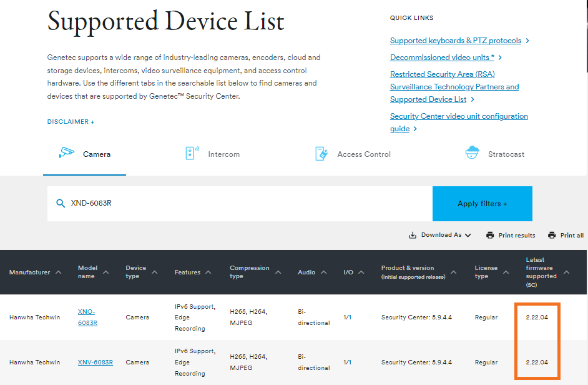Image resolution: width=588 pixels, height=385 pixels.
Task: Click Hanwha Techwin in XNV-6083R row
Action: (x=34, y=362)
